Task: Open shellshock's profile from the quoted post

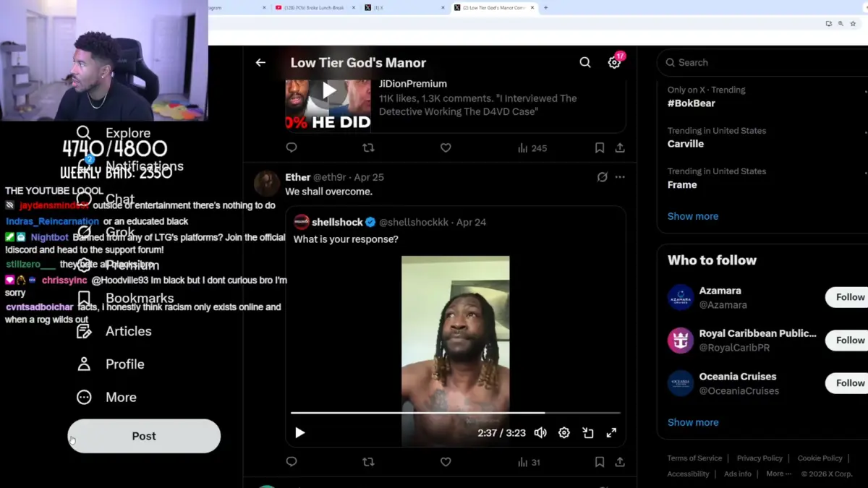Action: [x=338, y=223]
